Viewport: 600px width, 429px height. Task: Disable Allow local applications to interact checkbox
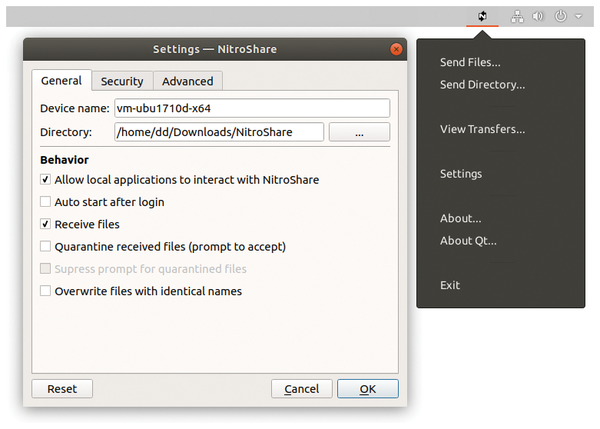click(46, 179)
